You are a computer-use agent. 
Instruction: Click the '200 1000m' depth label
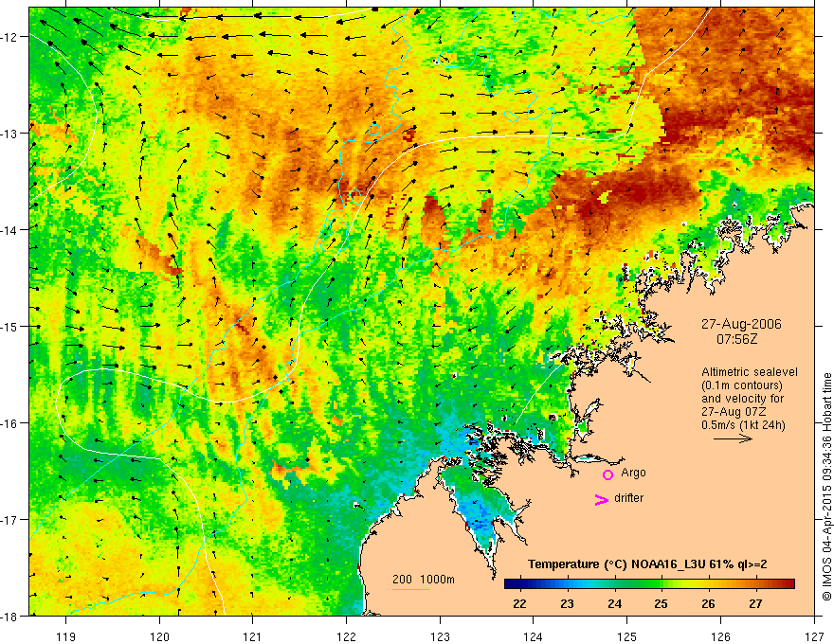(424, 580)
